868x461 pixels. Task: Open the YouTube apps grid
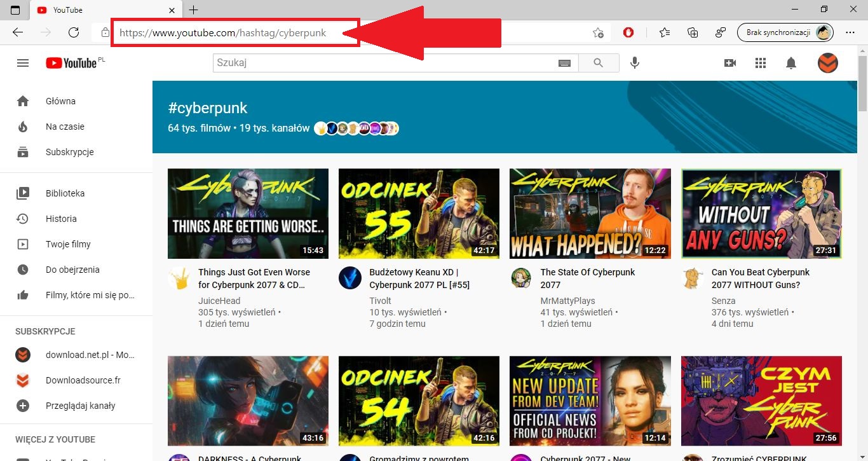pos(761,63)
